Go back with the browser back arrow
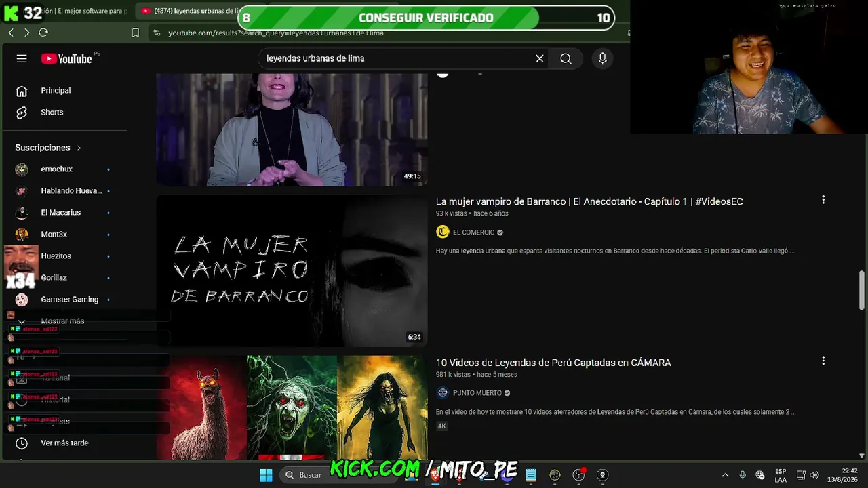868x488 pixels. [x=11, y=33]
